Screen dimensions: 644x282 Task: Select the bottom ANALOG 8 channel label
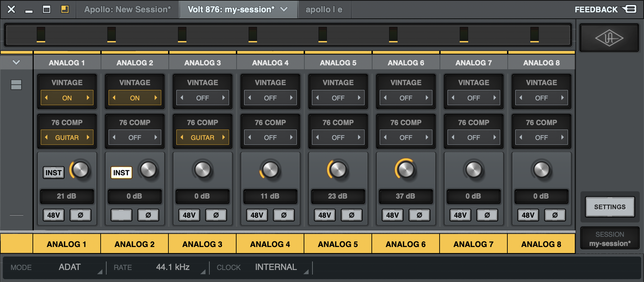[x=541, y=244]
